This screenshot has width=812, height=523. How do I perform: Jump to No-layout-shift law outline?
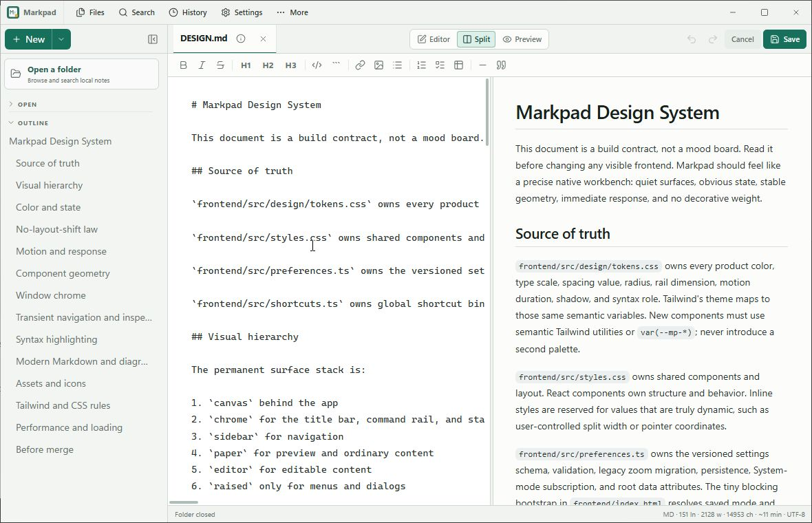click(x=56, y=229)
